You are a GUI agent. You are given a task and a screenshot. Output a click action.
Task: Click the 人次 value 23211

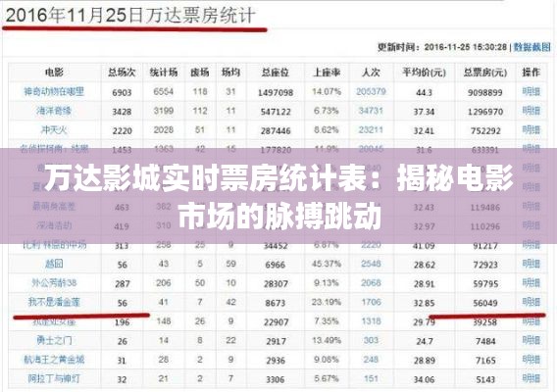pyautogui.click(x=371, y=130)
